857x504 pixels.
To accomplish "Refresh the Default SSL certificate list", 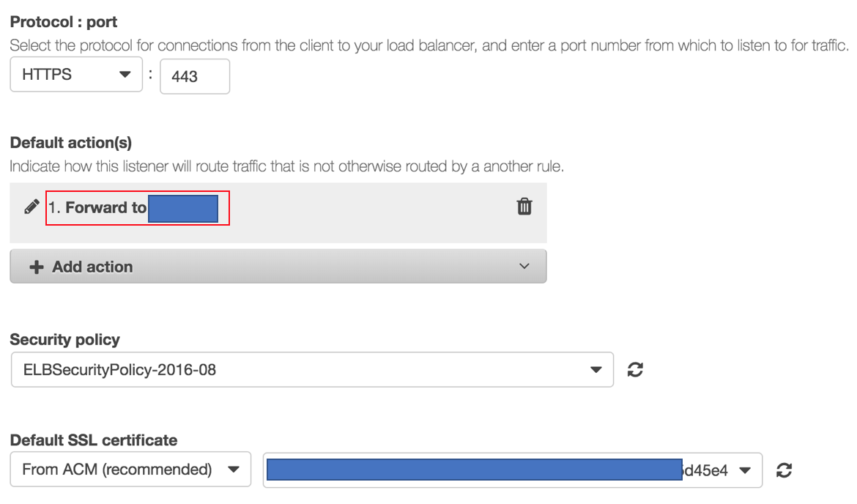I will coord(784,470).
